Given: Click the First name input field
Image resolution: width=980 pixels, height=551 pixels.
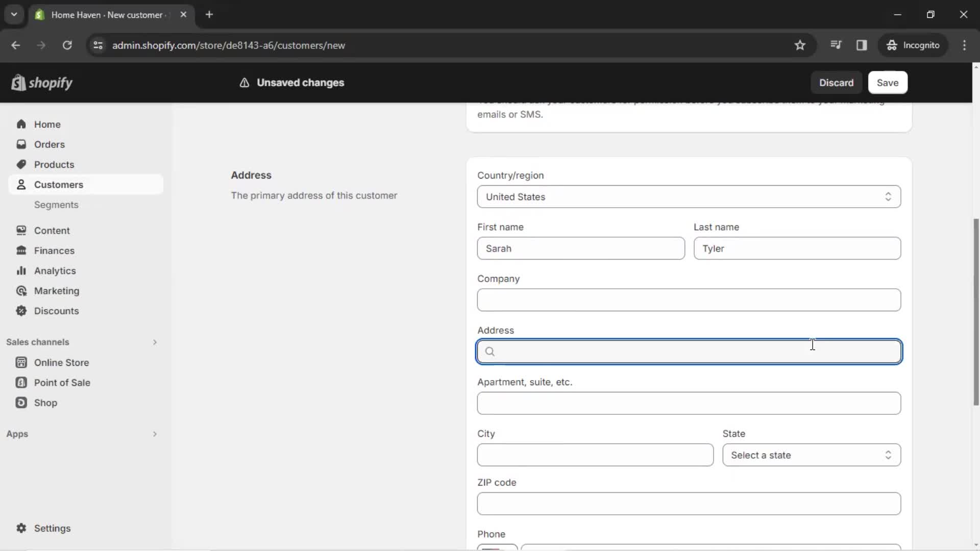Looking at the screenshot, I should 580,248.
